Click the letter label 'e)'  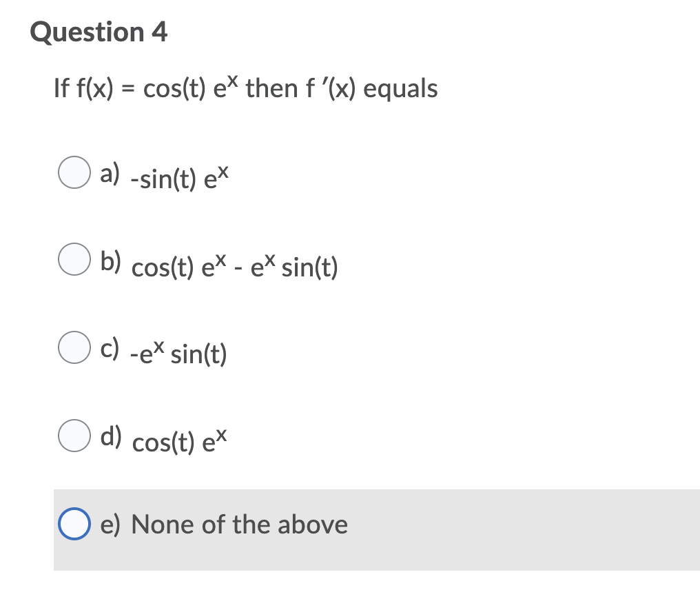[x=110, y=524]
